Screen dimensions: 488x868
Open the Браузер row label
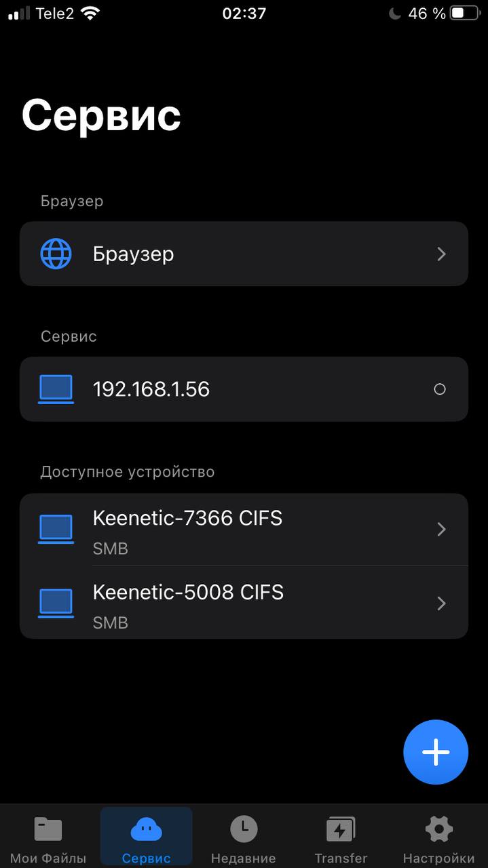pyautogui.click(x=134, y=254)
